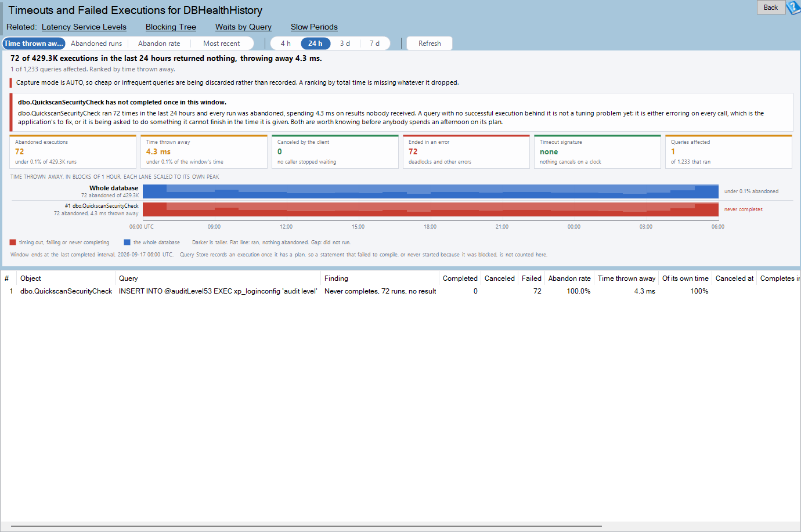The image size is (801, 532).
Task: Switch to the Abandon rate tab
Action: click(159, 44)
